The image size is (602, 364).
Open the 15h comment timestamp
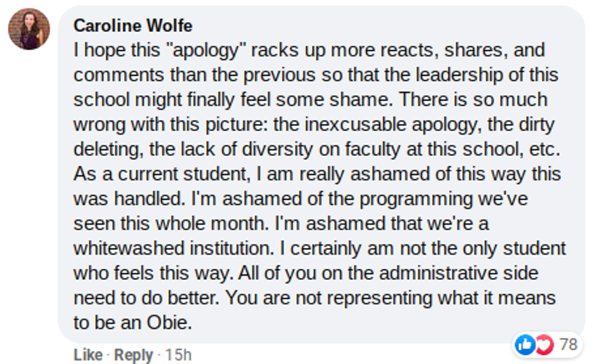pos(179,355)
